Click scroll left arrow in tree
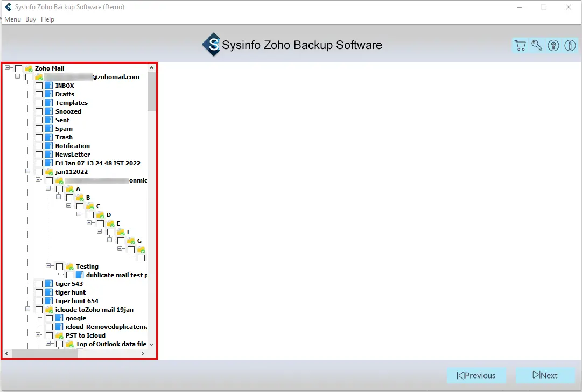582x392 pixels. [x=7, y=354]
